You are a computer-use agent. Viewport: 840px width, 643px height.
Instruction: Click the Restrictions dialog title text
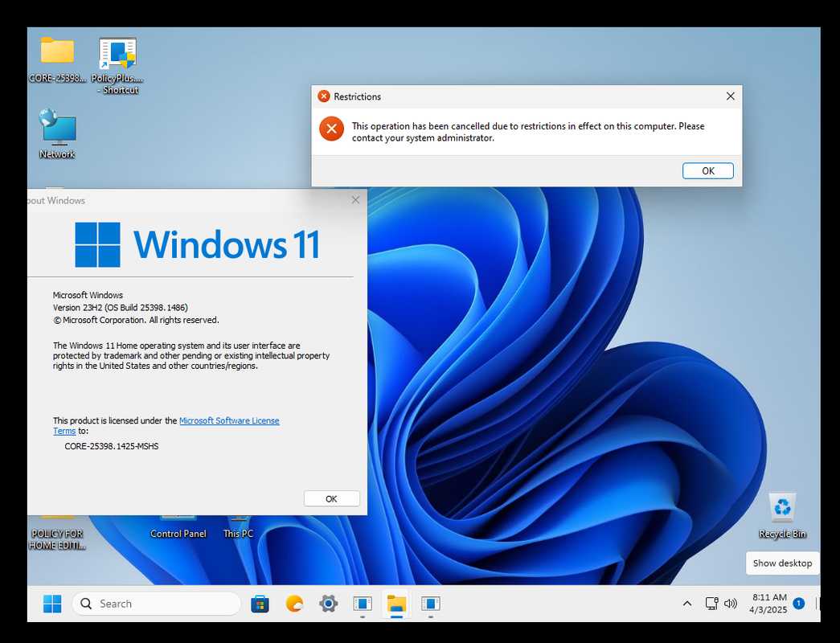point(357,96)
